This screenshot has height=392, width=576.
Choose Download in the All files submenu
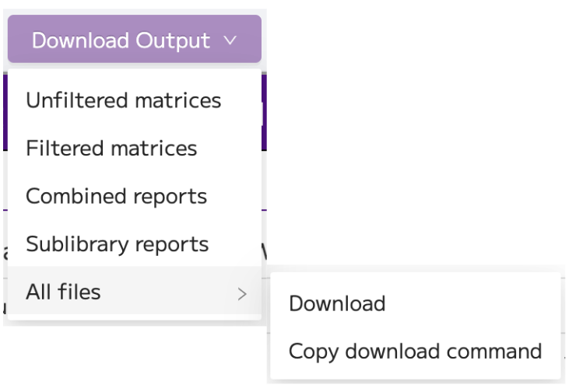pyautogui.click(x=416, y=303)
